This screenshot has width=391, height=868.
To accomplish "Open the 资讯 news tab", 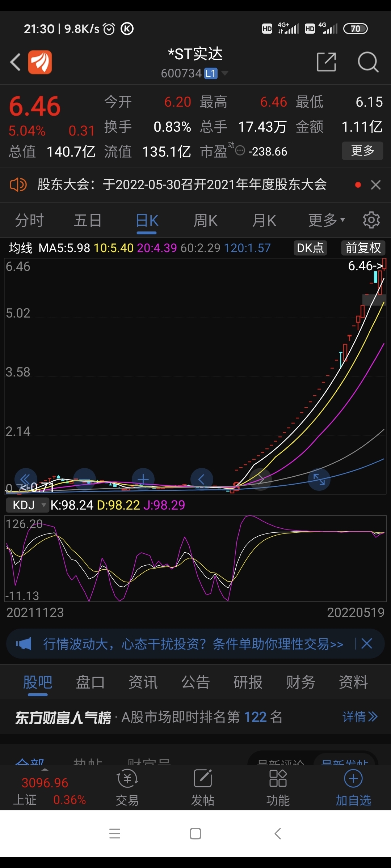I will point(143,682).
